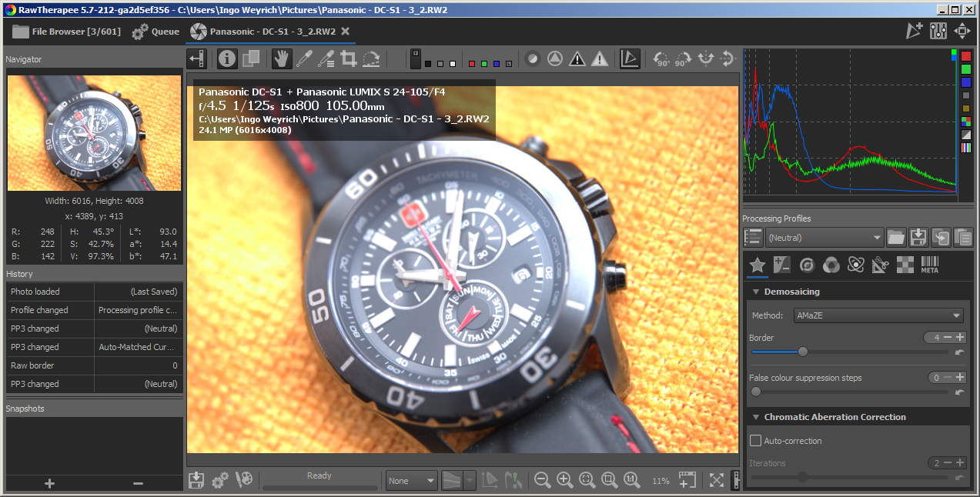Open rendering intent dropdown arrow
The height and width of the screenshot is (497, 980).
tap(470, 481)
